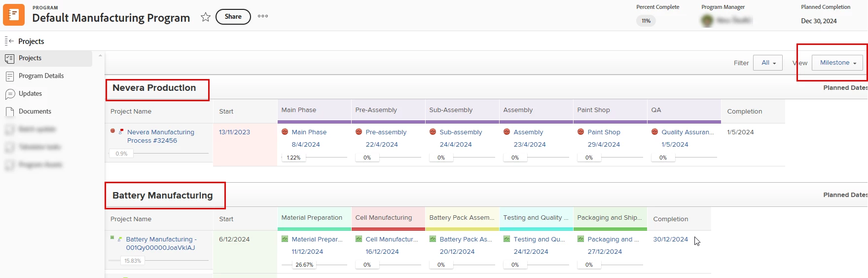
Task: Click the Share button
Action: (x=233, y=17)
